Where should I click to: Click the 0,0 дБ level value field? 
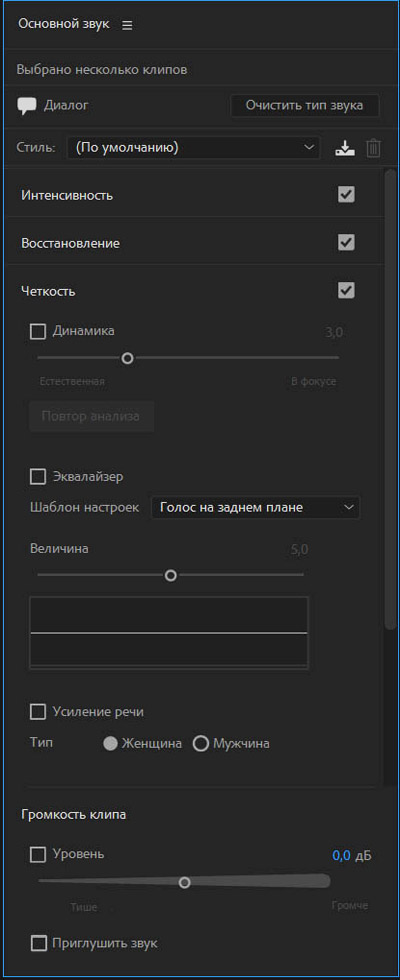342,856
